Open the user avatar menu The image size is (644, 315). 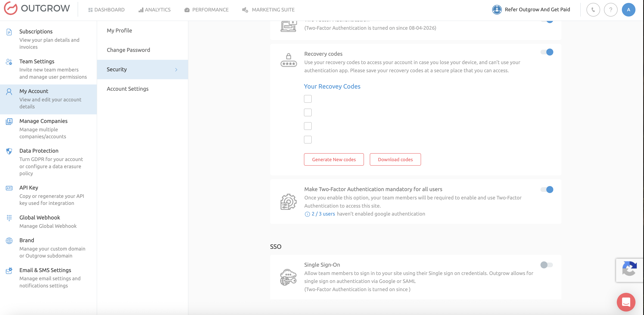pyautogui.click(x=628, y=10)
